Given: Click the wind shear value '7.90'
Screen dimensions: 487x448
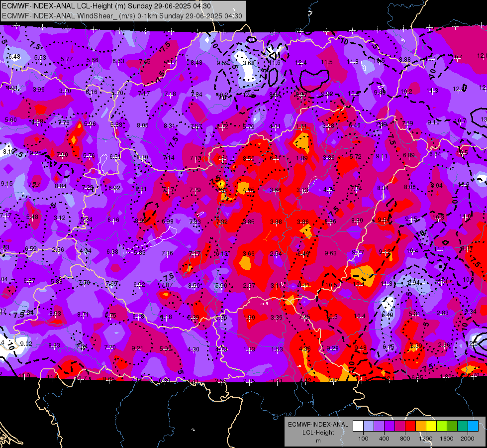Looking at the screenshot, I should (62, 155).
